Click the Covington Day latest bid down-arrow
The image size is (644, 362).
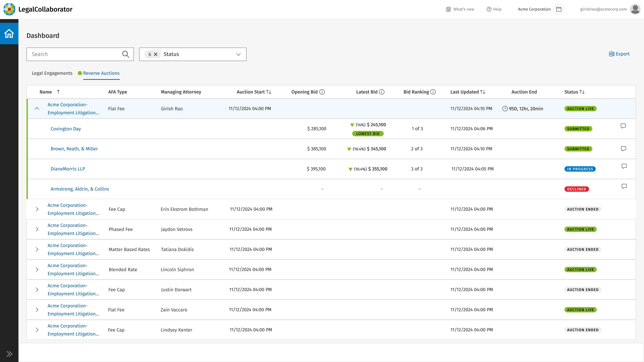(352, 125)
